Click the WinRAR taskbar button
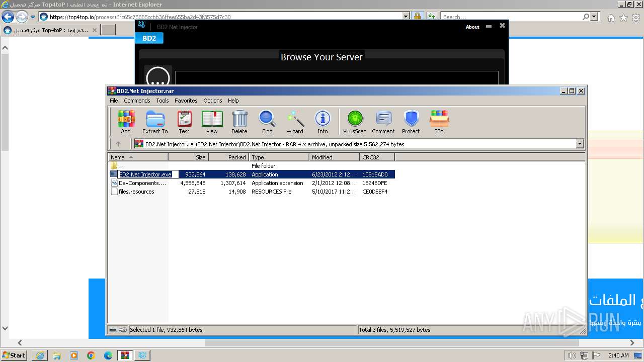 click(x=125, y=355)
